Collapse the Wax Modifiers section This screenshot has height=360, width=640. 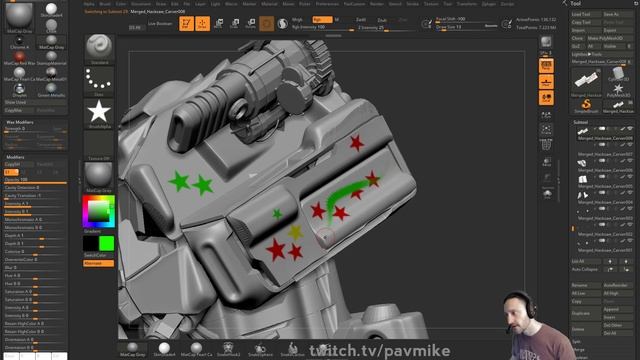pyautogui.click(x=20, y=122)
